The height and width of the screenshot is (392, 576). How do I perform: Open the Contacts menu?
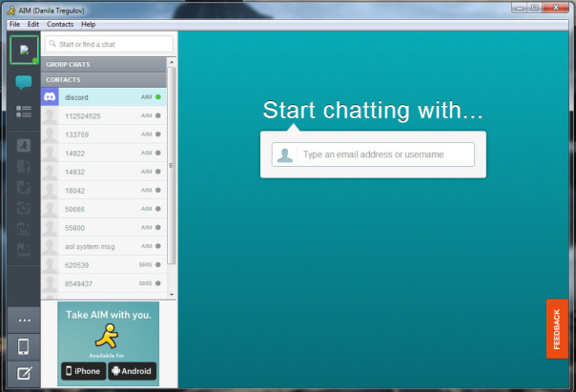(60, 24)
